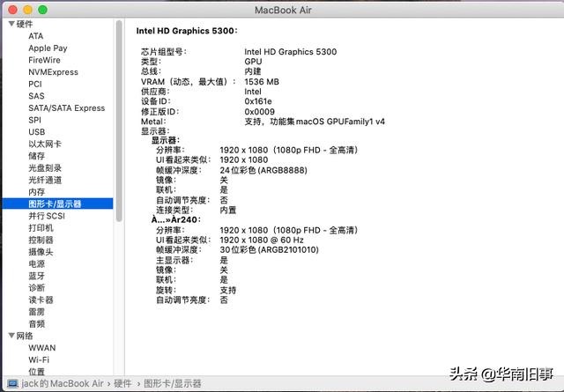564x392 pixels.
Task: Click the VRAM value 1536 MB
Action: (262, 82)
